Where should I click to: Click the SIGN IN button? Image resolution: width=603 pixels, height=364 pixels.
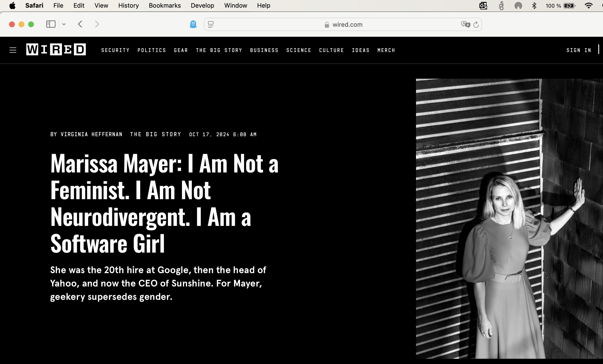point(579,50)
